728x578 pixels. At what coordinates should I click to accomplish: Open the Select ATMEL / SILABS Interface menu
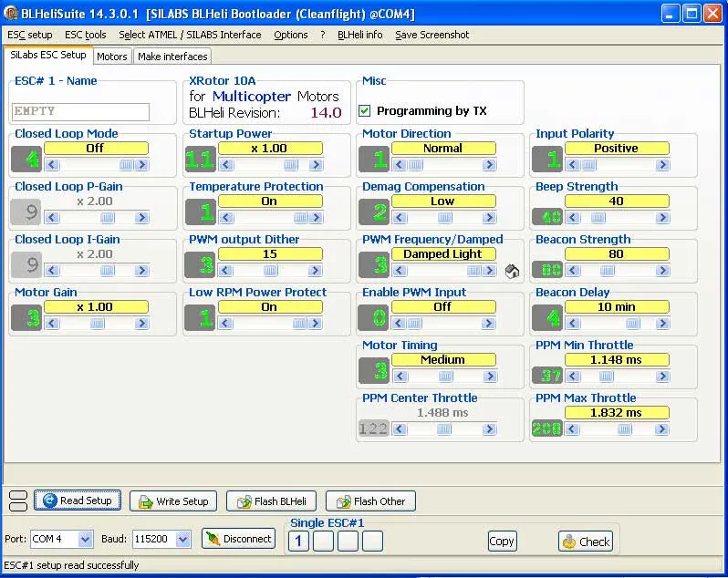[x=190, y=35]
